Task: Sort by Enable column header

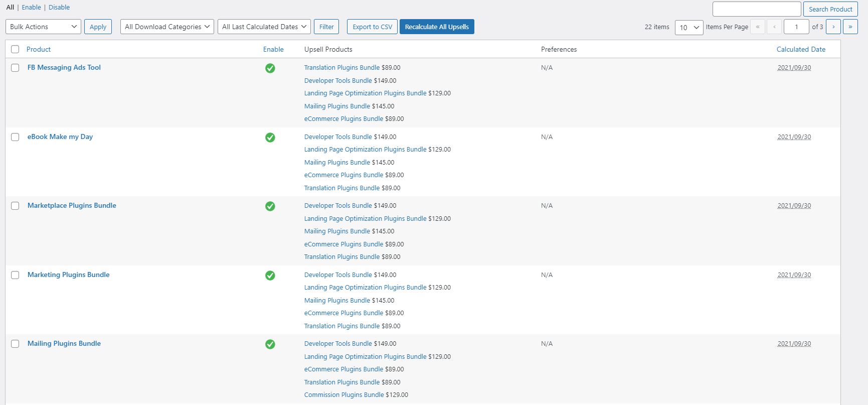Action: click(x=273, y=49)
